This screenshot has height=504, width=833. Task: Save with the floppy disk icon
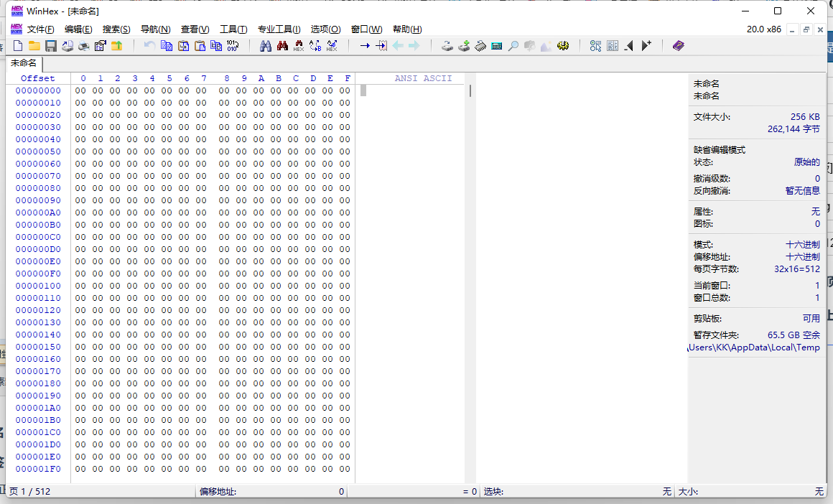click(51, 46)
